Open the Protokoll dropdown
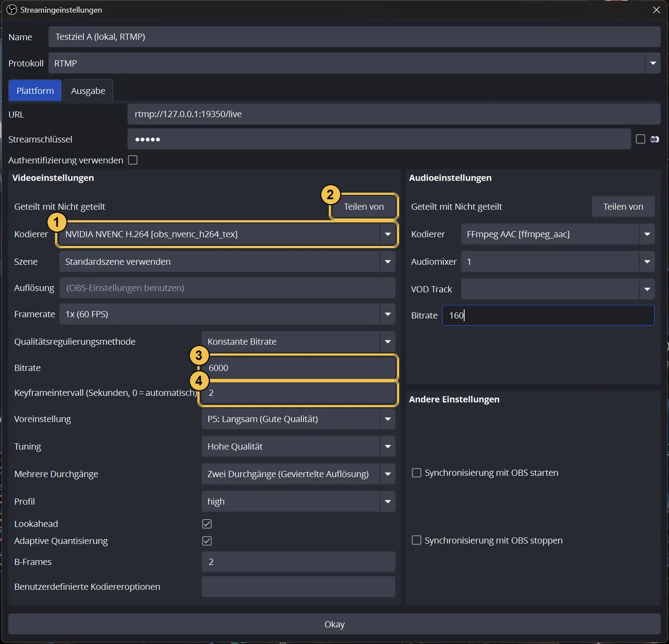 (355, 63)
